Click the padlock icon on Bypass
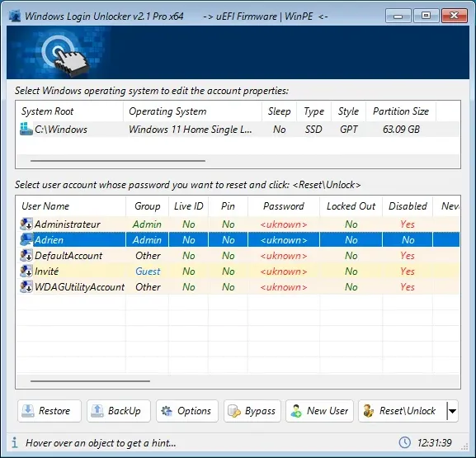This screenshot has width=476, height=458. click(234, 411)
